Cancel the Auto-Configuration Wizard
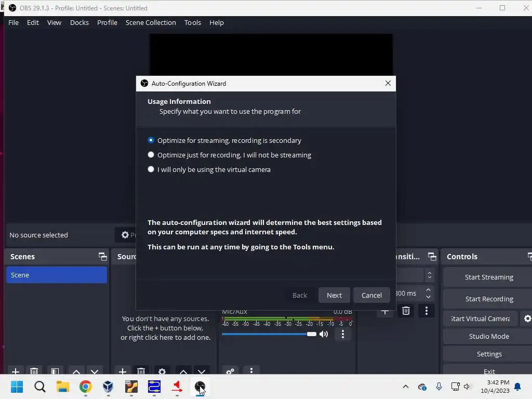Image resolution: width=532 pixels, height=399 pixels. pos(371,295)
